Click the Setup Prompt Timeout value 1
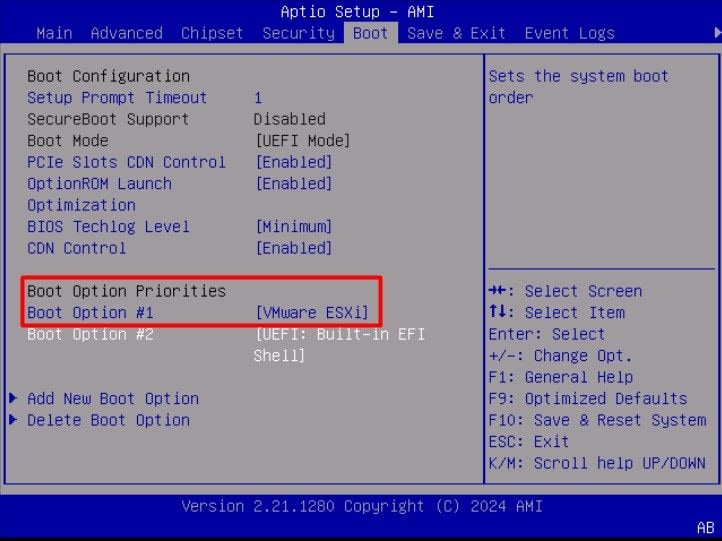This screenshot has width=722, height=541. (258, 98)
